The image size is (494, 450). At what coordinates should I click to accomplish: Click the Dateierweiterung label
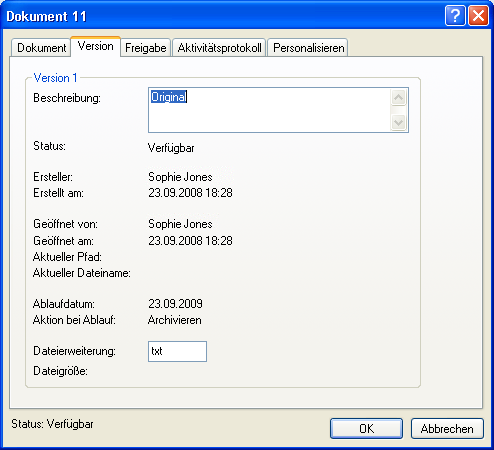(74, 351)
